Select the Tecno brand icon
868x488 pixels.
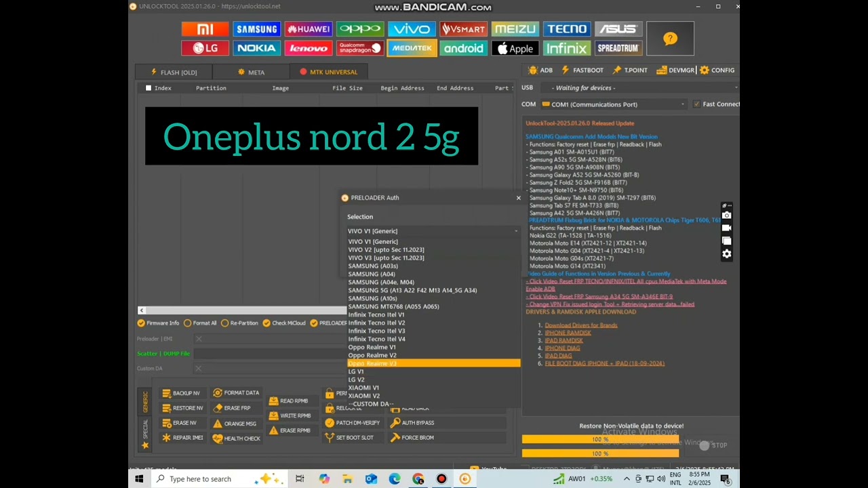pyautogui.click(x=567, y=29)
